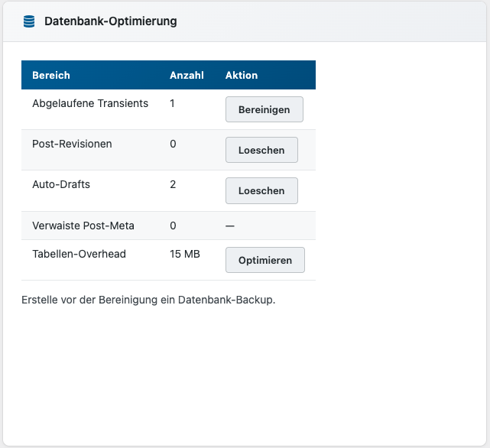Screen dimensions: 490x448
Task: Click the count 2 for Auto-Drafts
Action: pos(173,184)
